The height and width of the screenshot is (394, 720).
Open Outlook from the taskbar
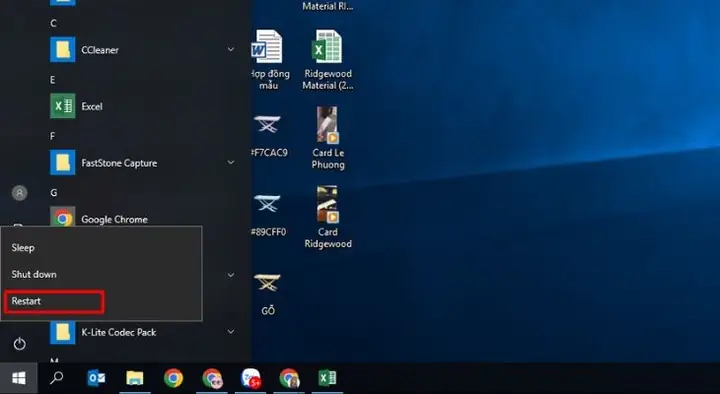point(96,378)
